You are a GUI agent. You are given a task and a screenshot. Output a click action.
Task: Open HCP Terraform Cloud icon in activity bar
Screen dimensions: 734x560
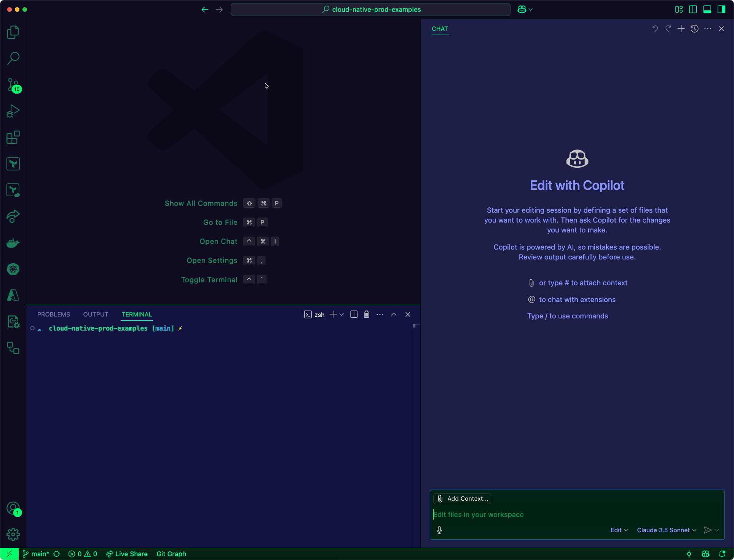13,190
